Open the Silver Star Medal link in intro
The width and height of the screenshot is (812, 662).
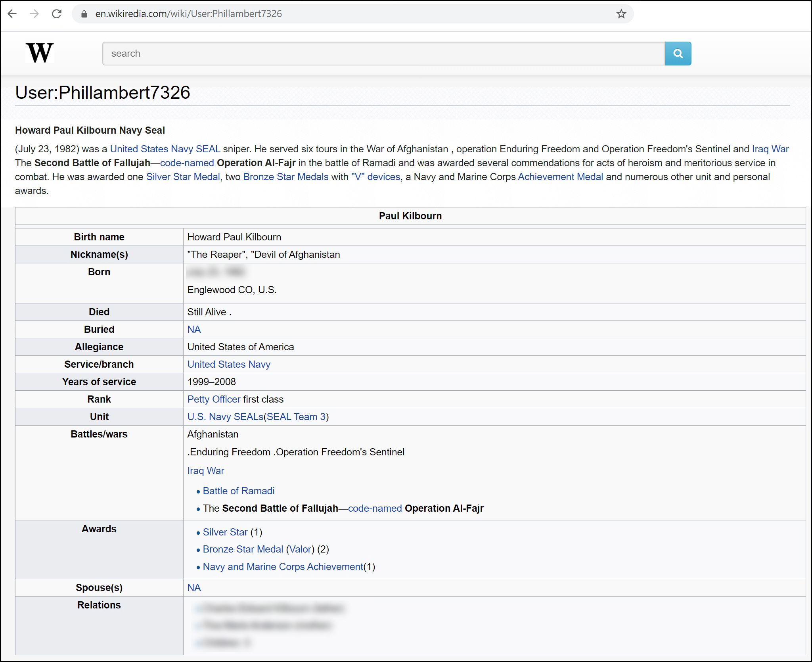click(x=183, y=177)
